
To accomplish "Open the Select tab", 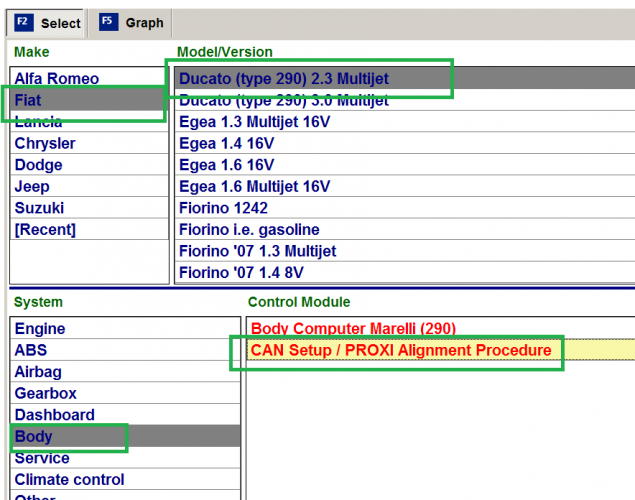I will click(x=48, y=22).
